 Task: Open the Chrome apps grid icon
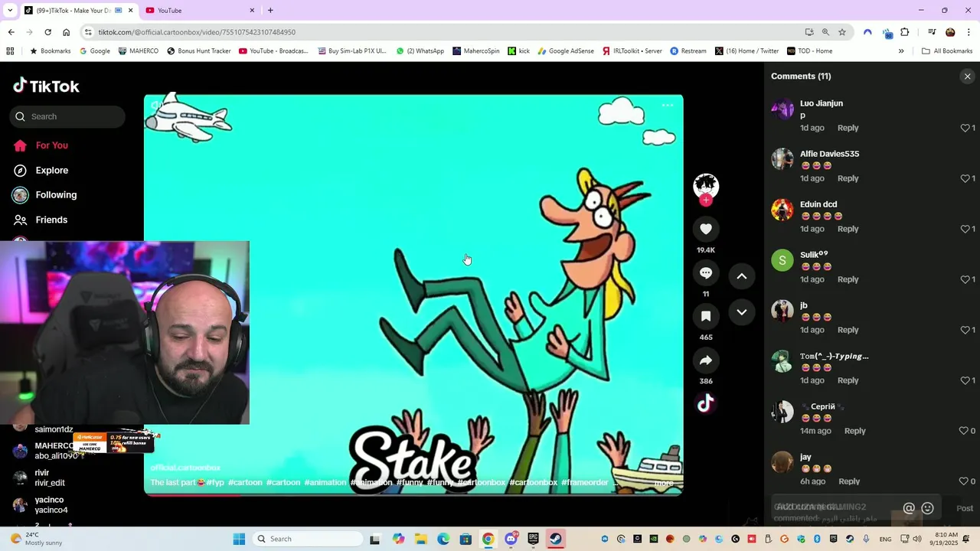[10, 51]
